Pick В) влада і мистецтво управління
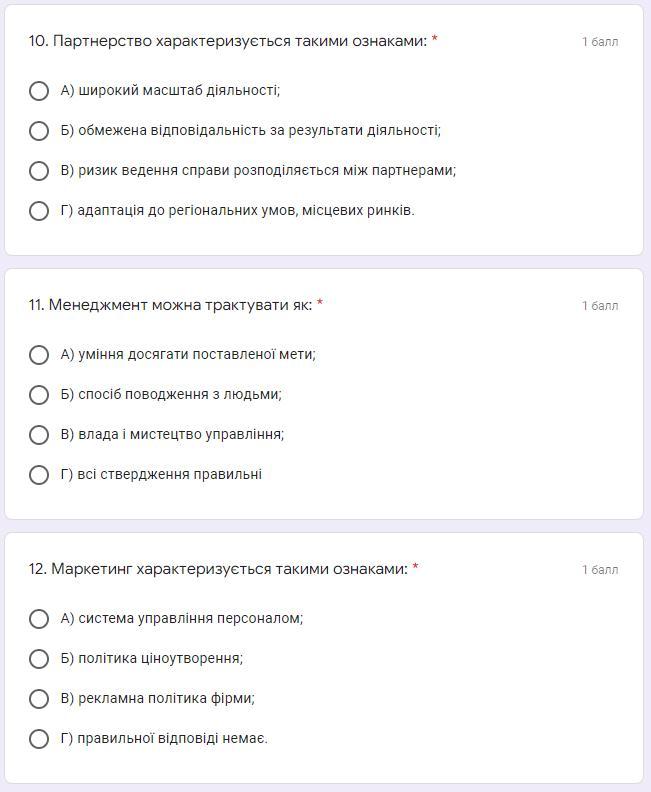This screenshot has width=651, height=792. [x=39, y=435]
